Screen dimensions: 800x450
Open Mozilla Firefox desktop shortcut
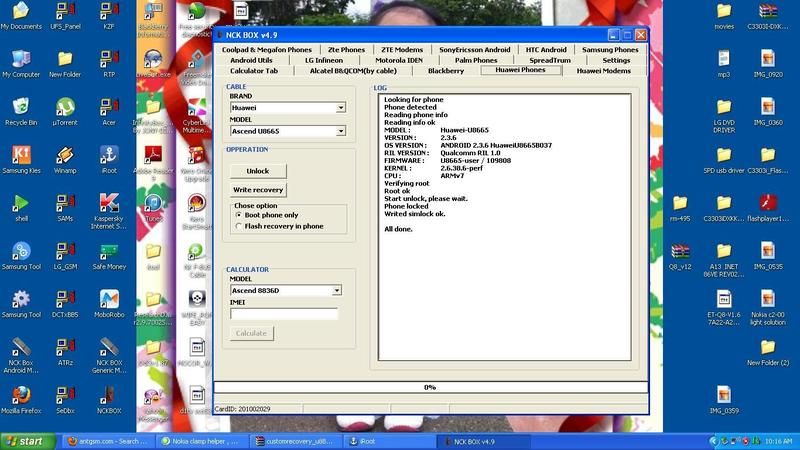click(20, 395)
